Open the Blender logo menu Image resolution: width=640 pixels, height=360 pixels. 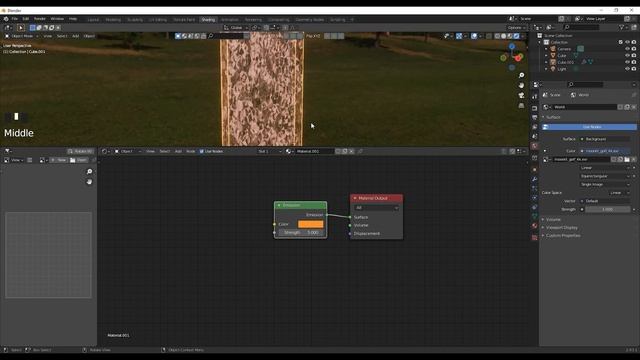[6, 19]
